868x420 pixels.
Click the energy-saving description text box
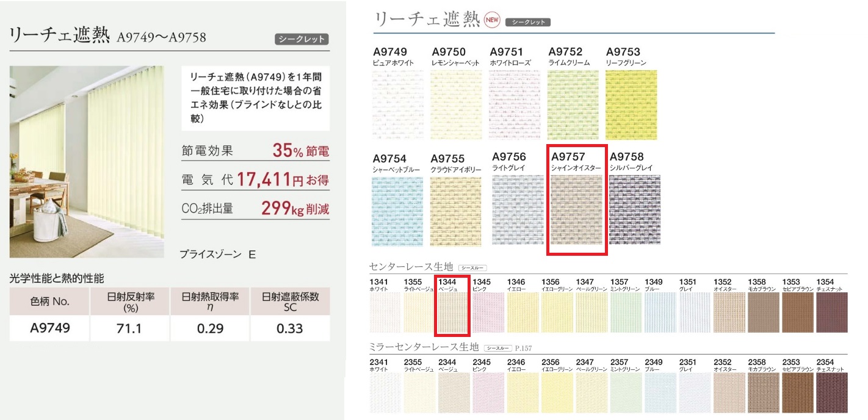(x=256, y=98)
